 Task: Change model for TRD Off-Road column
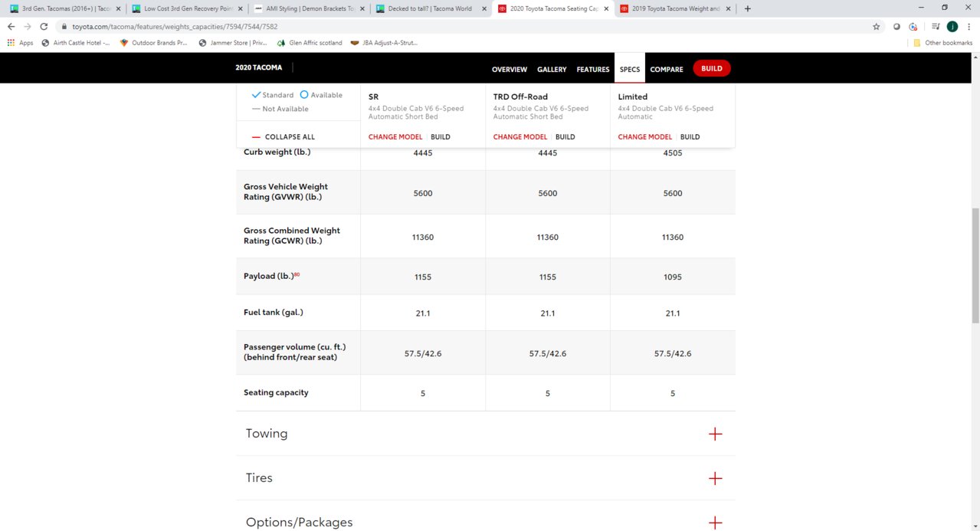tap(520, 137)
